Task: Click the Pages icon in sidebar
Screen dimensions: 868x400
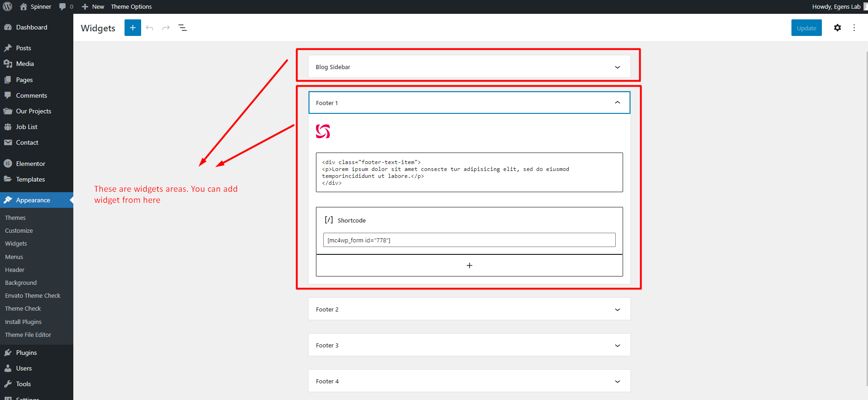Action: [x=8, y=80]
